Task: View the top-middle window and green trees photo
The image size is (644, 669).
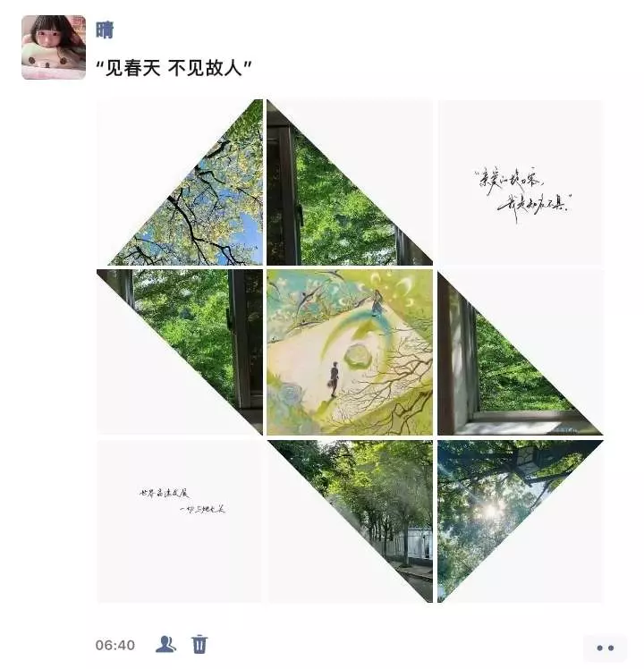Action: click(350, 182)
